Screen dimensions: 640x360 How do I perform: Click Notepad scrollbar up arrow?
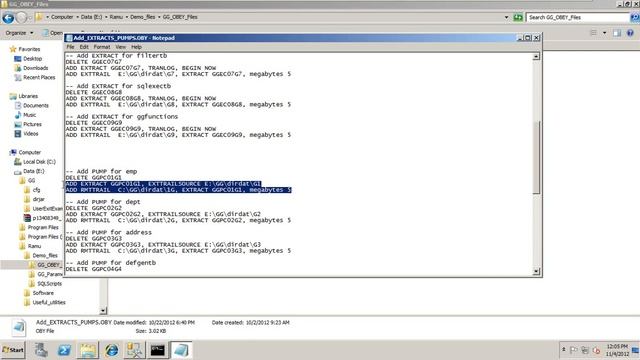(x=536, y=56)
